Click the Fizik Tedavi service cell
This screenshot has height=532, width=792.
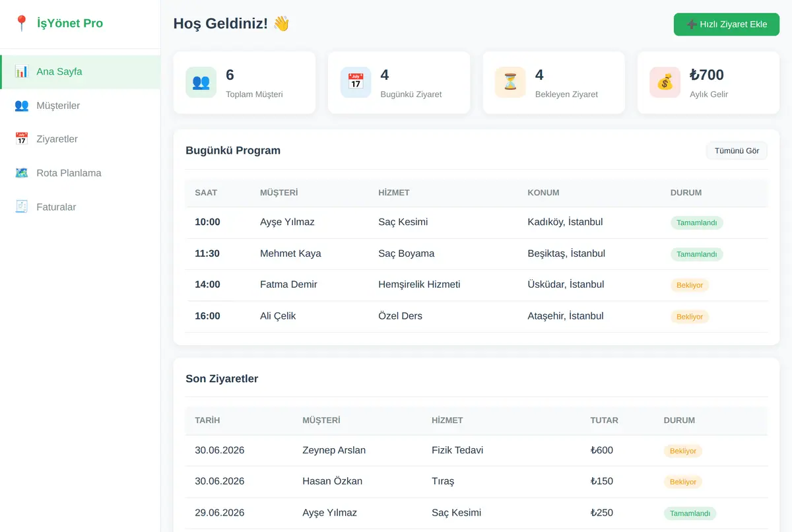pos(457,450)
